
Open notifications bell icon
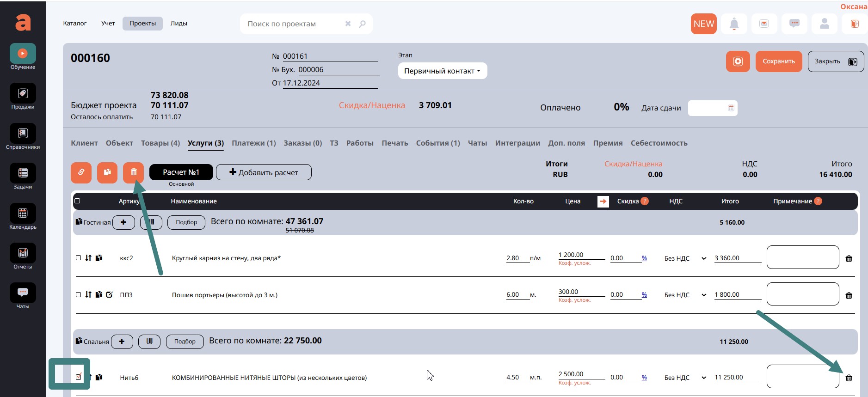click(x=734, y=24)
